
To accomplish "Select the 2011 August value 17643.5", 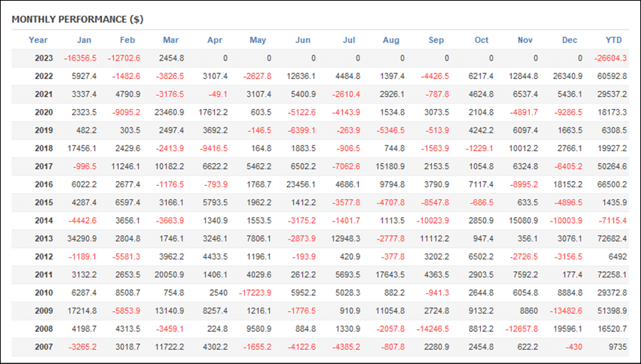I will (390, 275).
